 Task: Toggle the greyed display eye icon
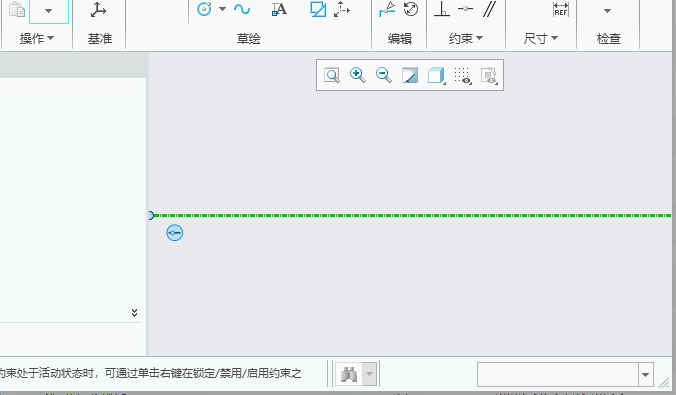489,75
